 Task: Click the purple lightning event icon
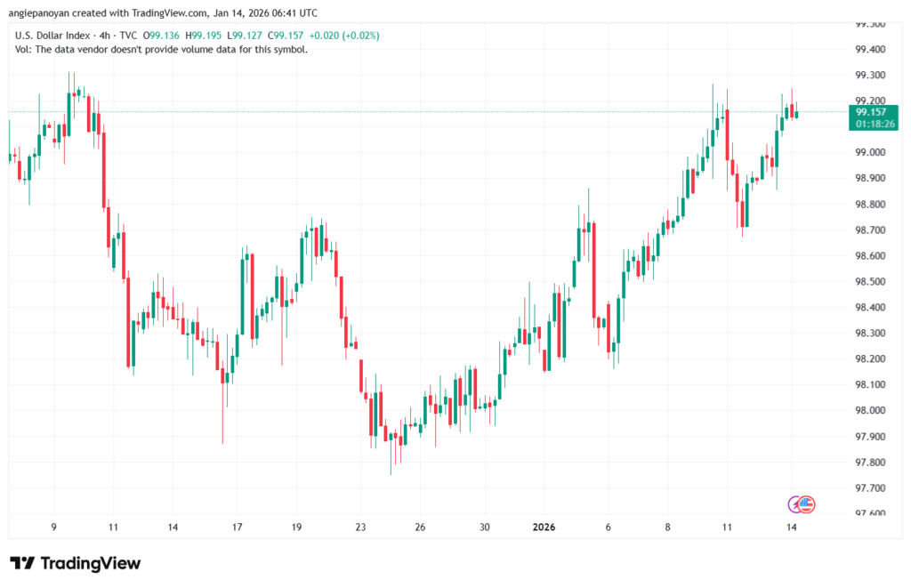(x=796, y=504)
